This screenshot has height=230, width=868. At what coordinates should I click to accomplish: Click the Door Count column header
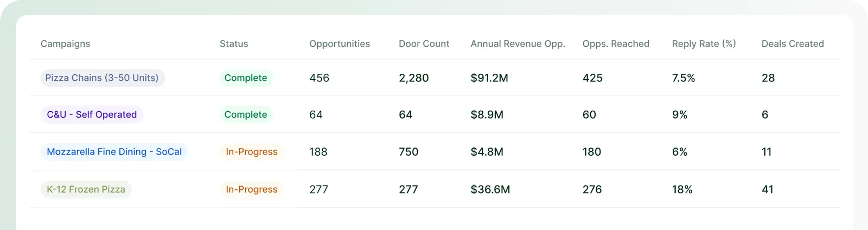[x=424, y=44]
